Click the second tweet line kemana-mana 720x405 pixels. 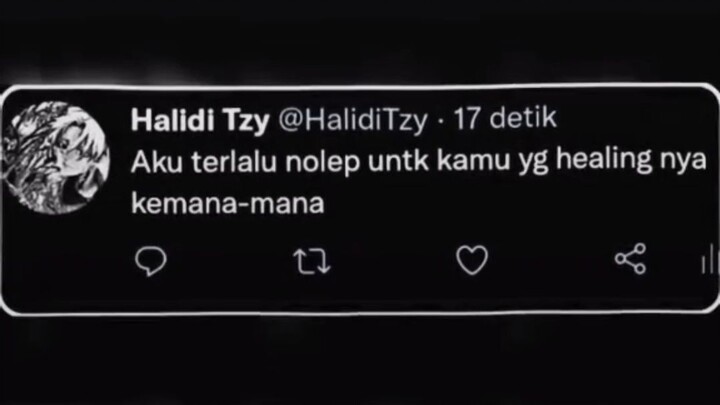click(228, 203)
